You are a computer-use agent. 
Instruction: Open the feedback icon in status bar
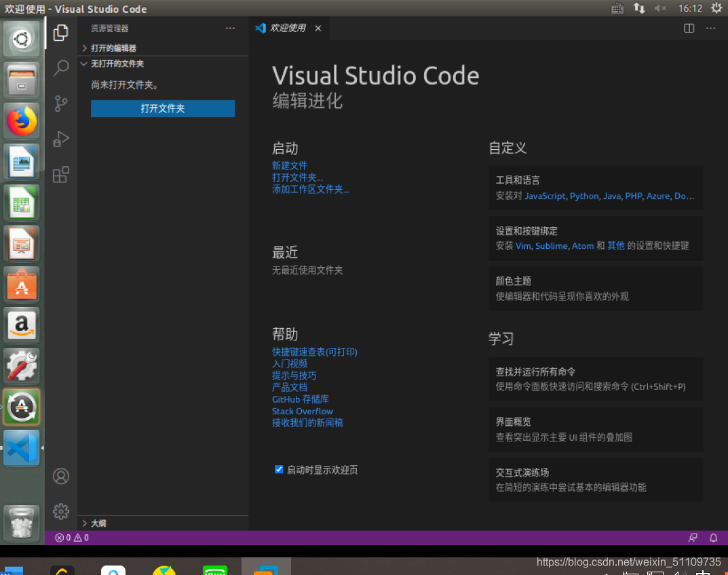tap(693, 538)
